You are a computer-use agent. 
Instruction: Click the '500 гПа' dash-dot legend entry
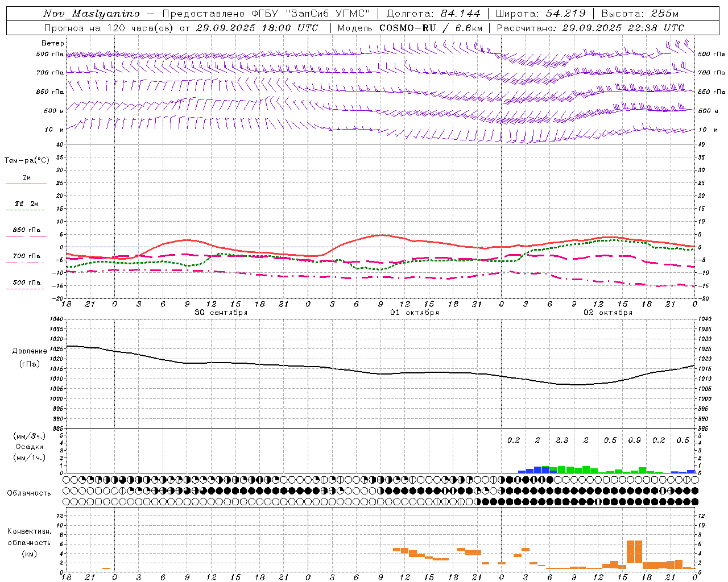point(26,282)
